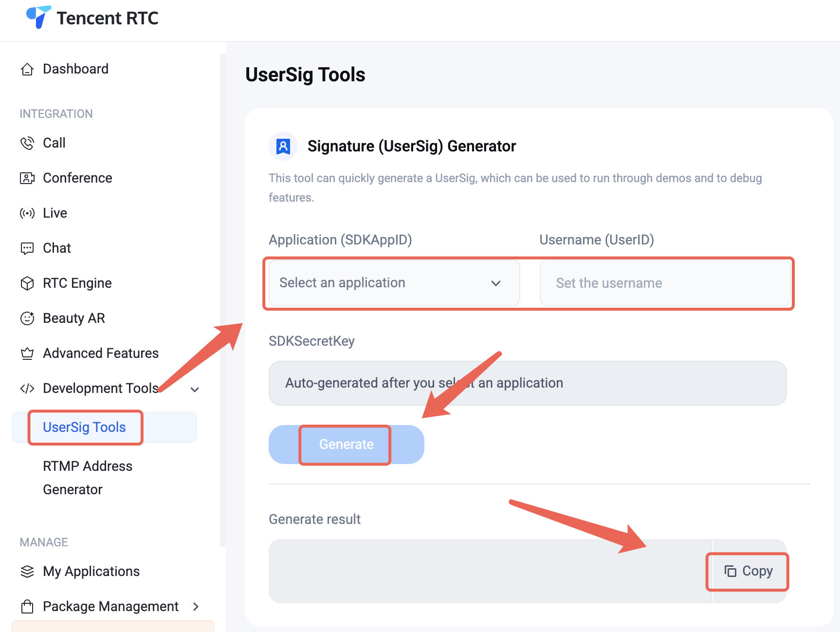Image resolution: width=840 pixels, height=632 pixels.
Task: Click the Live broadcast icon
Action: point(27,213)
